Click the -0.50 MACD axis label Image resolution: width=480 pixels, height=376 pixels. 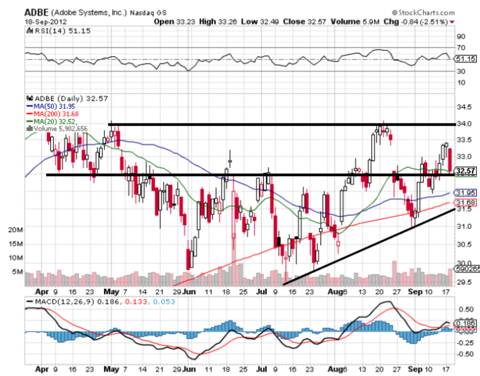(465, 354)
